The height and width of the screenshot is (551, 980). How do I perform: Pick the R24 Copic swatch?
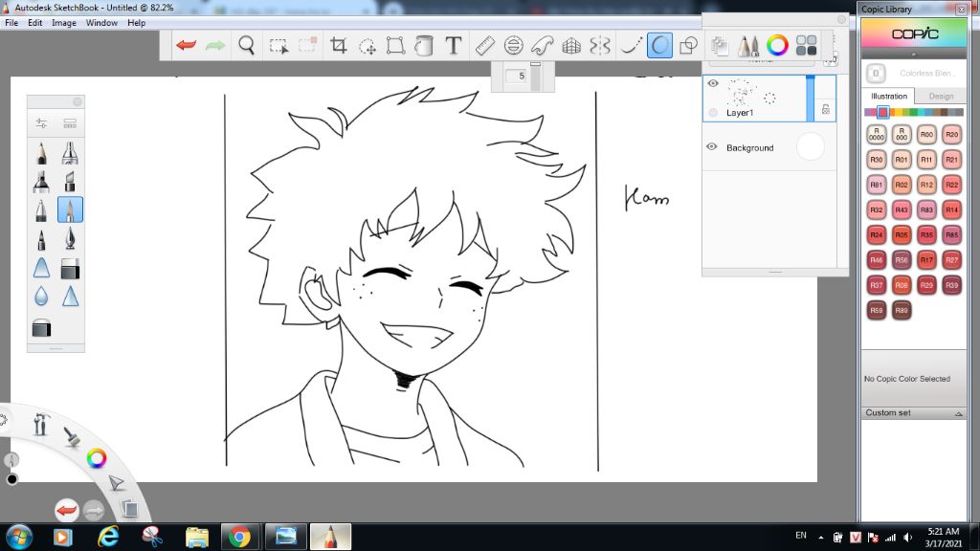pos(877,235)
